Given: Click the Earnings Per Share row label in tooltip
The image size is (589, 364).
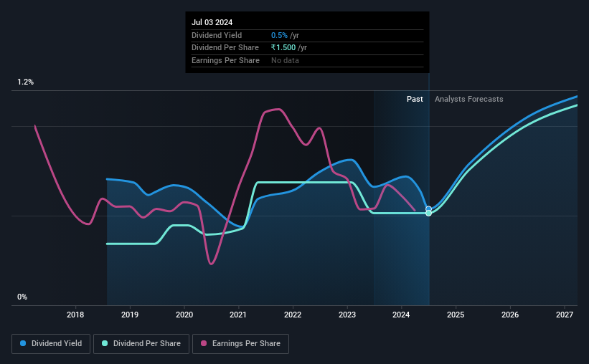Looking at the screenshot, I should [x=225, y=60].
